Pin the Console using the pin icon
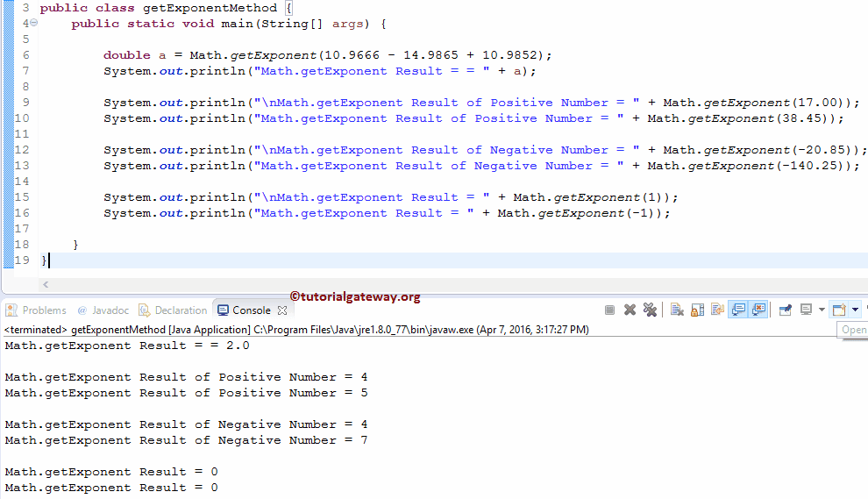Screen dimensions: 868x499 785,310
